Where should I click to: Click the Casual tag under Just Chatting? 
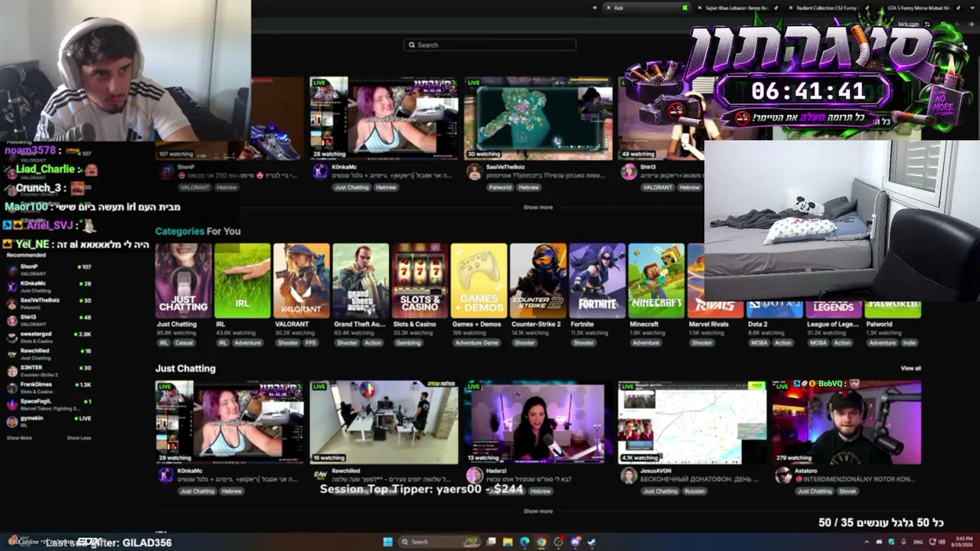(184, 343)
